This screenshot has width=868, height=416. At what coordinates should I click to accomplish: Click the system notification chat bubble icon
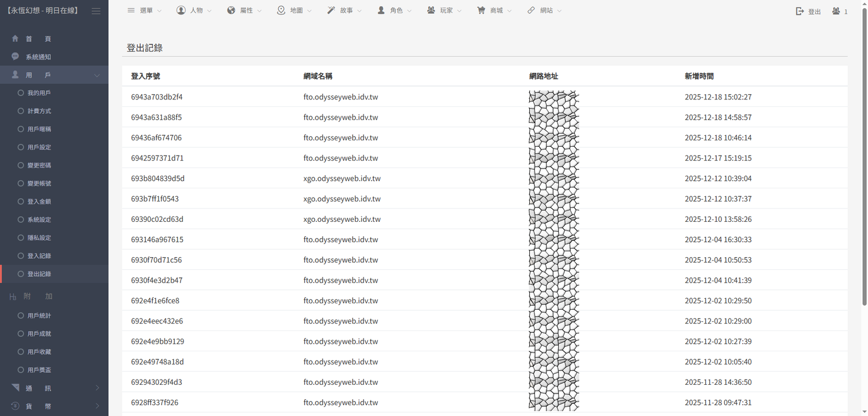point(16,57)
